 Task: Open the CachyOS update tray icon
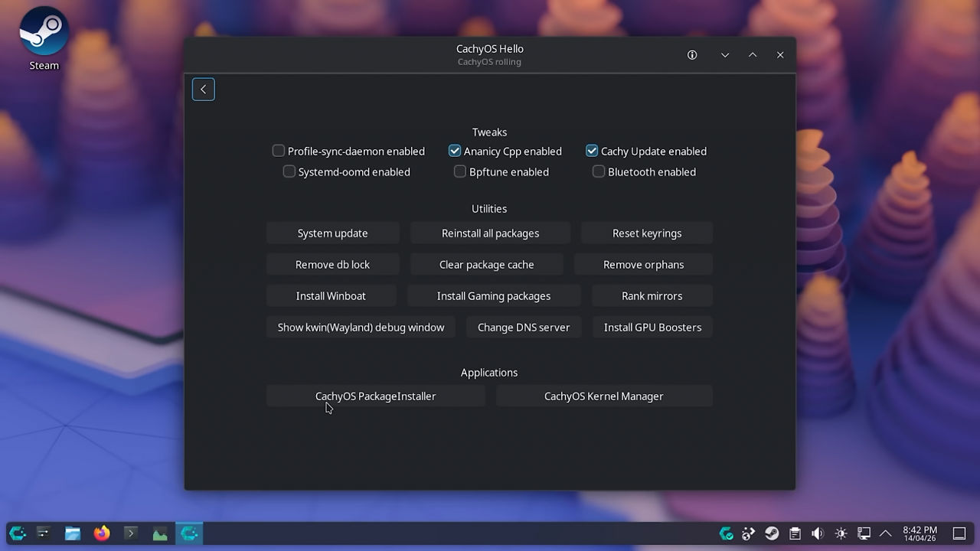point(726,533)
